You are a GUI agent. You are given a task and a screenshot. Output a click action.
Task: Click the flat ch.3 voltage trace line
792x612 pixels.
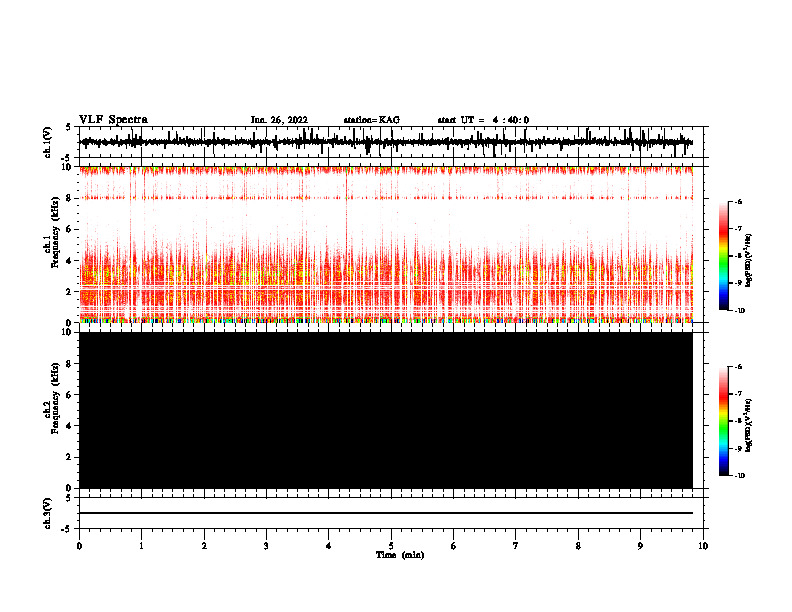(x=386, y=513)
